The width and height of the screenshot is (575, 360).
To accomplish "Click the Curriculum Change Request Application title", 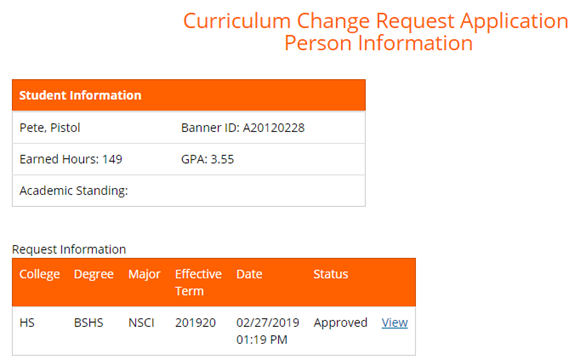I will point(376,21).
